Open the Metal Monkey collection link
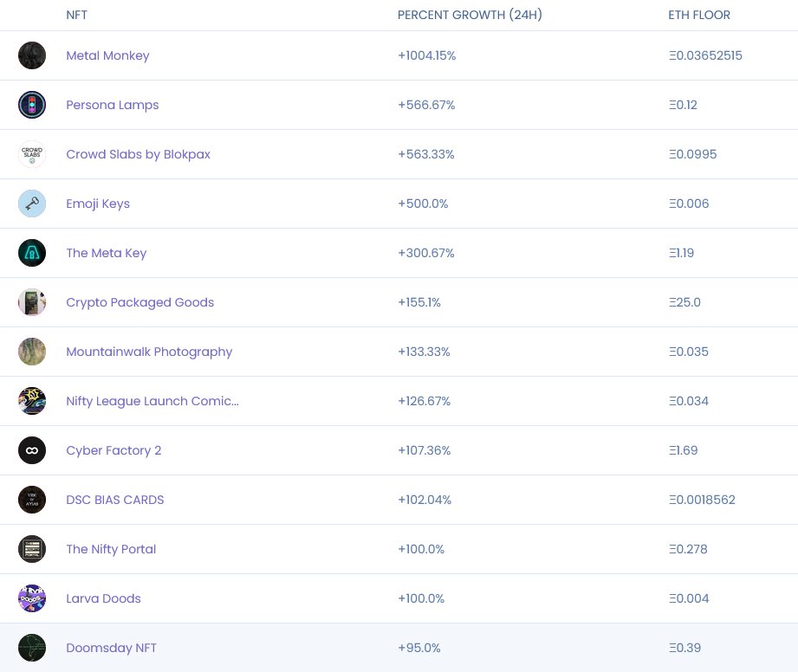Viewport: 798px width, 672px height. [x=107, y=55]
